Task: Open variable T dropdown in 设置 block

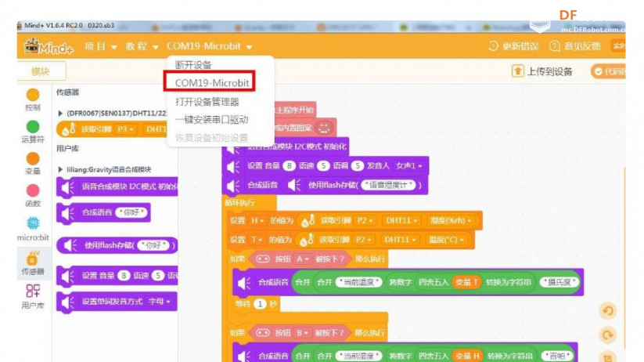Action: coord(257,240)
